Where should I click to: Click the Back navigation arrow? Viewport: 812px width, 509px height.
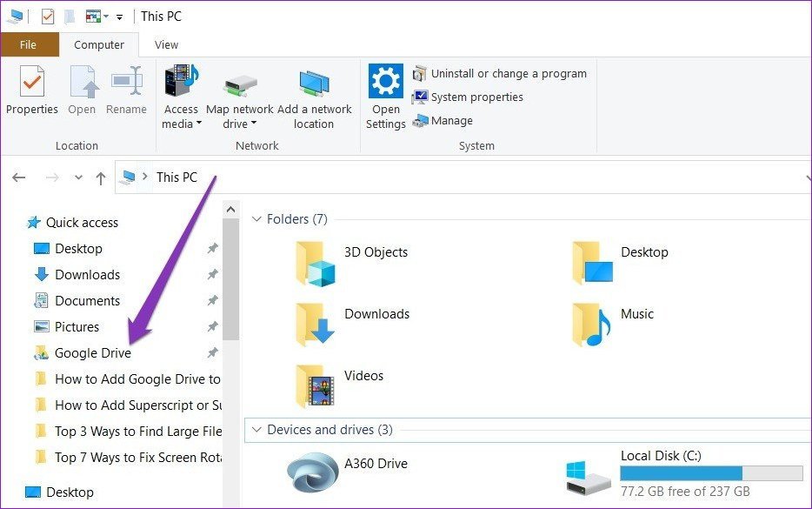point(18,177)
